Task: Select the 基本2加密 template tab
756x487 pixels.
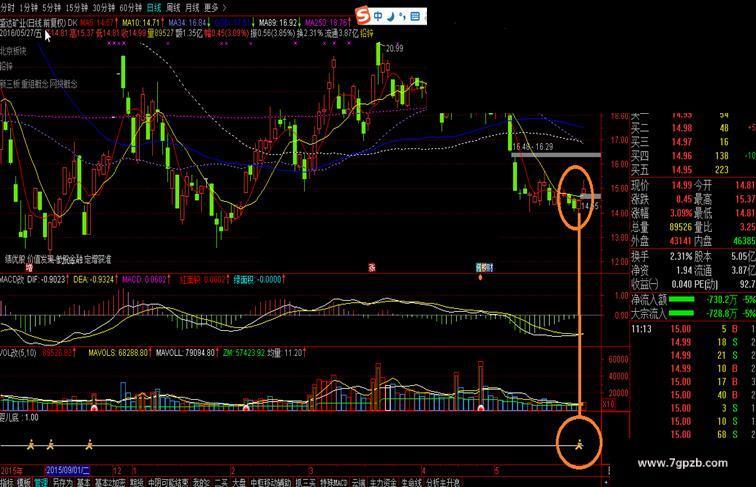Action: point(110,482)
